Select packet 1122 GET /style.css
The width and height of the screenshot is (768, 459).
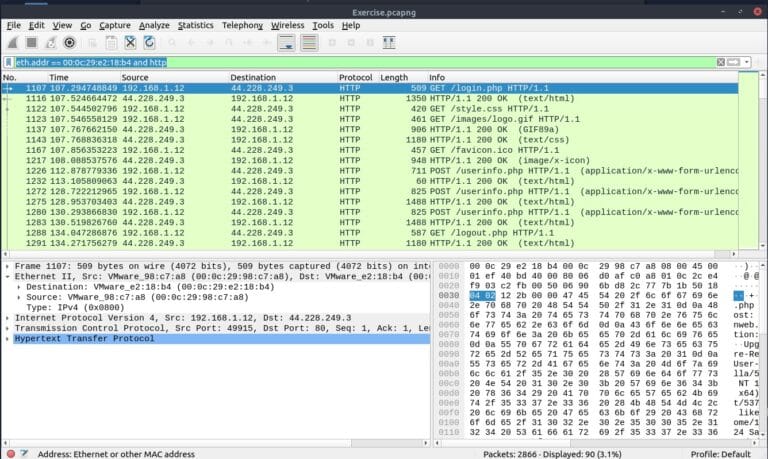pos(370,109)
